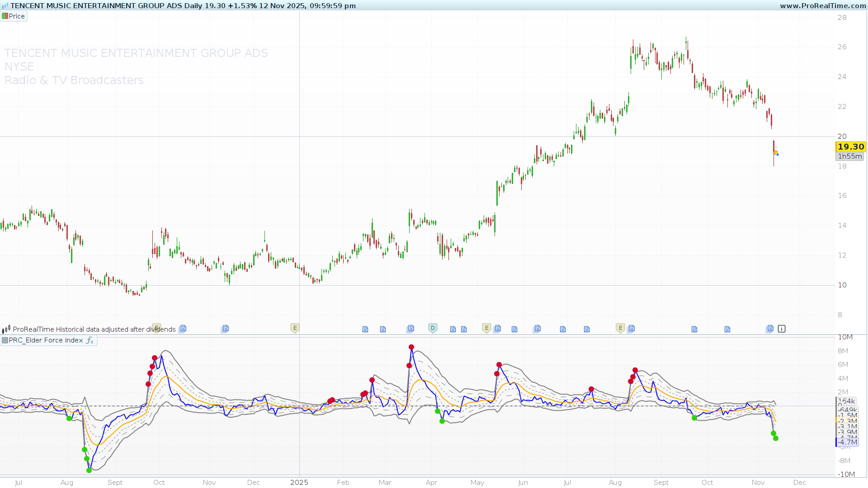The width and height of the screenshot is (868, 488).
Task: Click the PRC_Elder Force index label
Action: pos(46,340)
